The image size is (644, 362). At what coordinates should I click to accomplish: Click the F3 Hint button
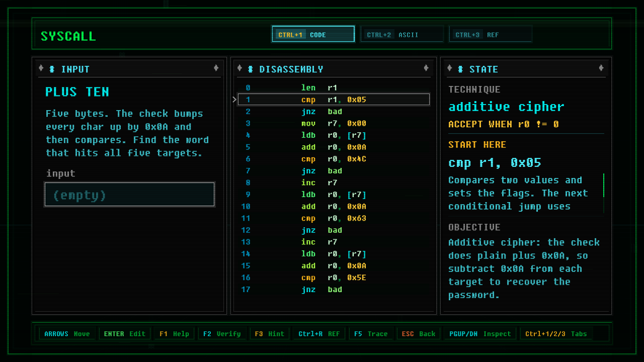269,333
